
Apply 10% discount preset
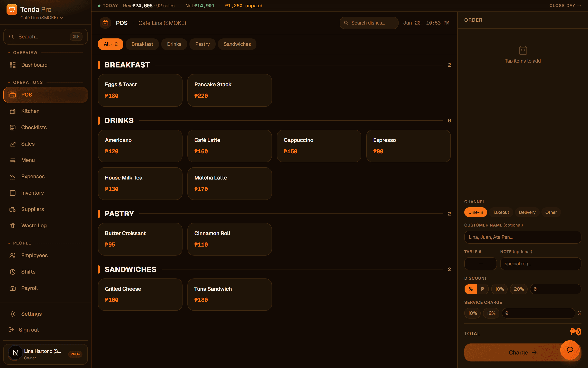[499, 289]
